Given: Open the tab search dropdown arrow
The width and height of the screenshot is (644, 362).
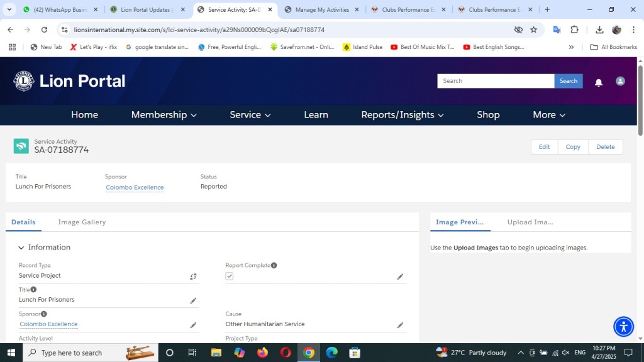Looking at the screenshot, I should click(x=9, y=9).
